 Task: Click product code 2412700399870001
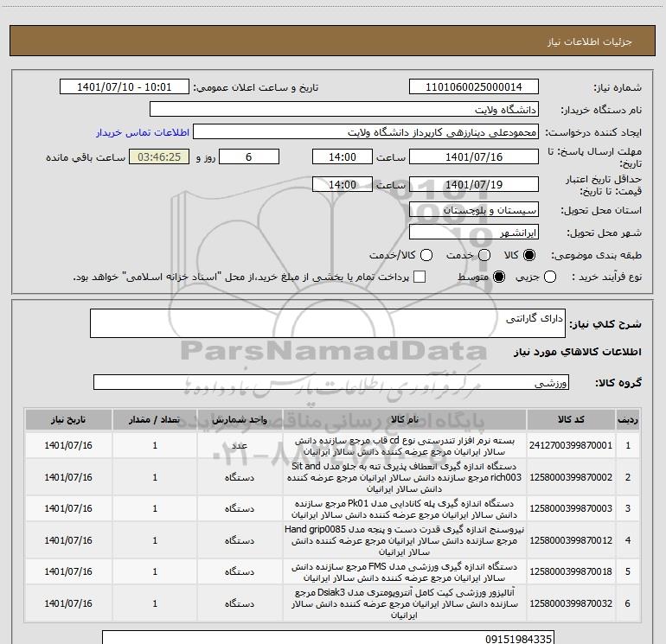[x=571, y=445]
